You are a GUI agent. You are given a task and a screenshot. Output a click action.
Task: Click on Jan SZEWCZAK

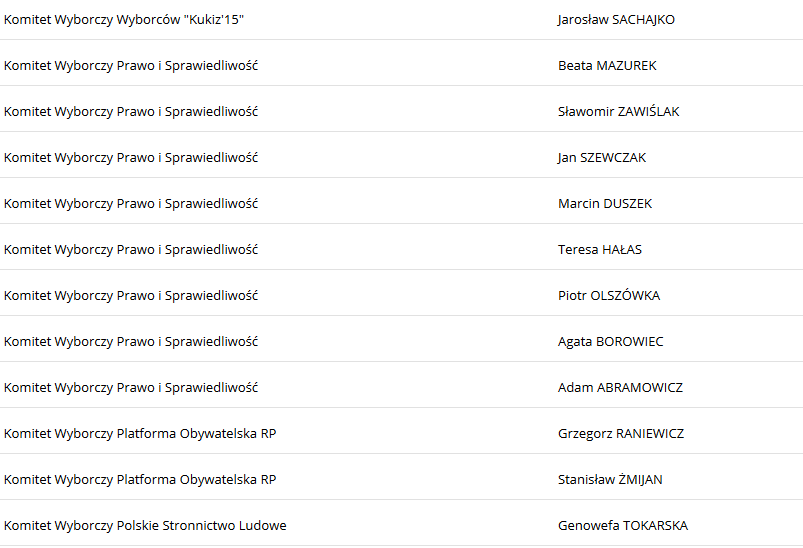pyautogui.click(x=602, y=158)
